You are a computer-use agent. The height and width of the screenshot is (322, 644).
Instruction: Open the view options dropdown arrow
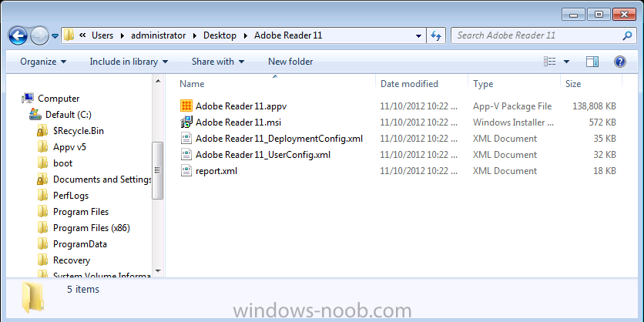coord(566,62)
